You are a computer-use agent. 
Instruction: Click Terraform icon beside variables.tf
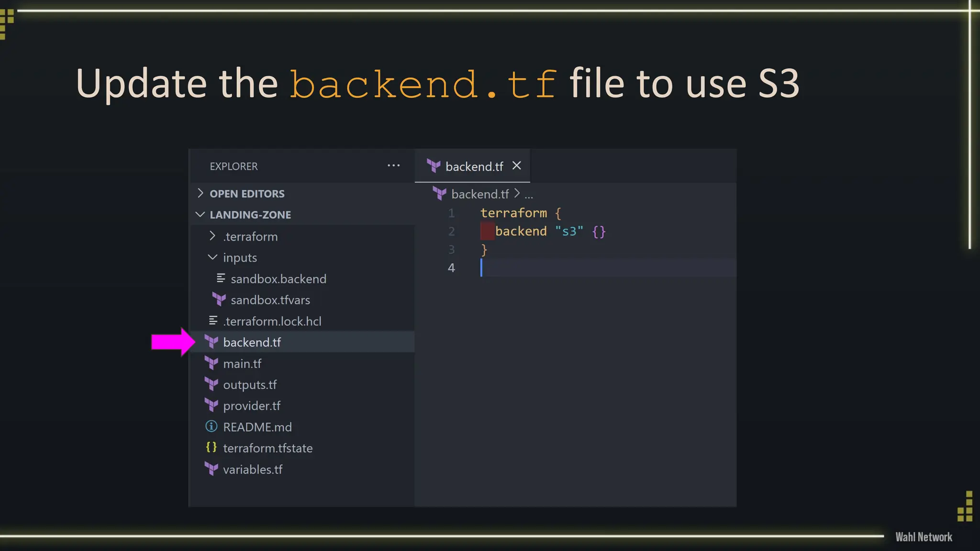(211, 469)
